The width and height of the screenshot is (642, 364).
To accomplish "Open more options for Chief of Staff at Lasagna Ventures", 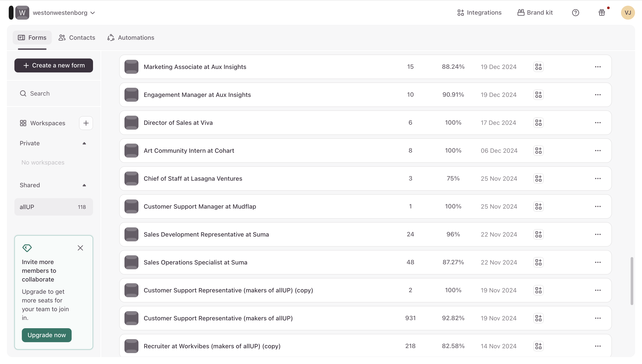I will tap(597, 179).
